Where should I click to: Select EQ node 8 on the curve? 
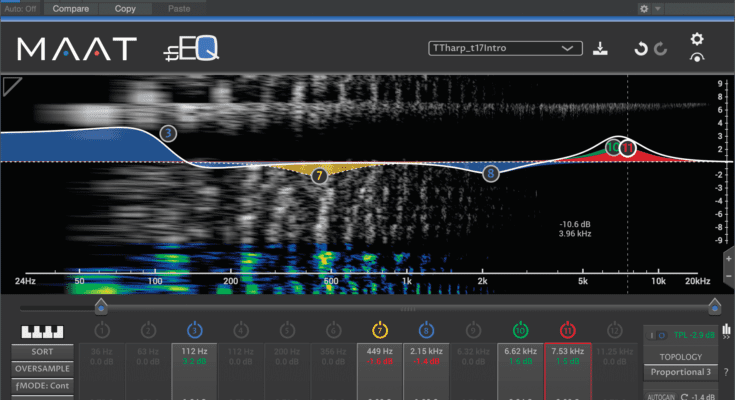pyautogui.click(x=490, y=173)
